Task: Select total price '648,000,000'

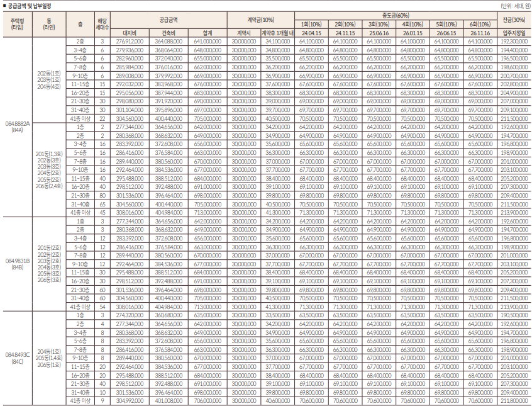Action: click(x=208, y=50)
